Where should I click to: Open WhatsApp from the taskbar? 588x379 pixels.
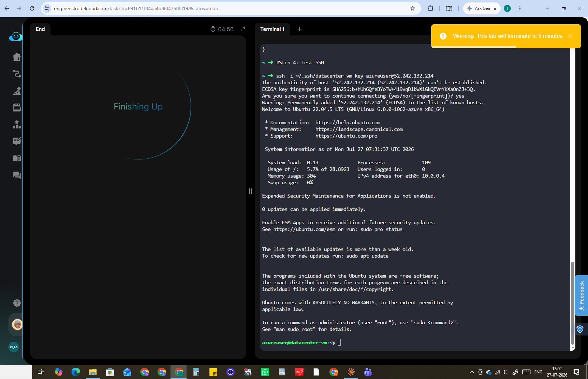pos(265,372)
